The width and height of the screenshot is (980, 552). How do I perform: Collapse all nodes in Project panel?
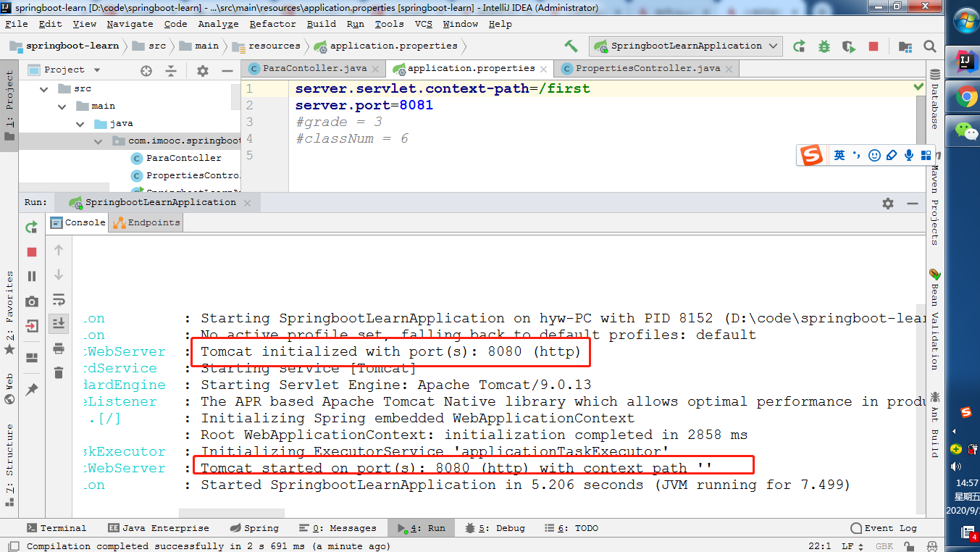tap(171, 70)
